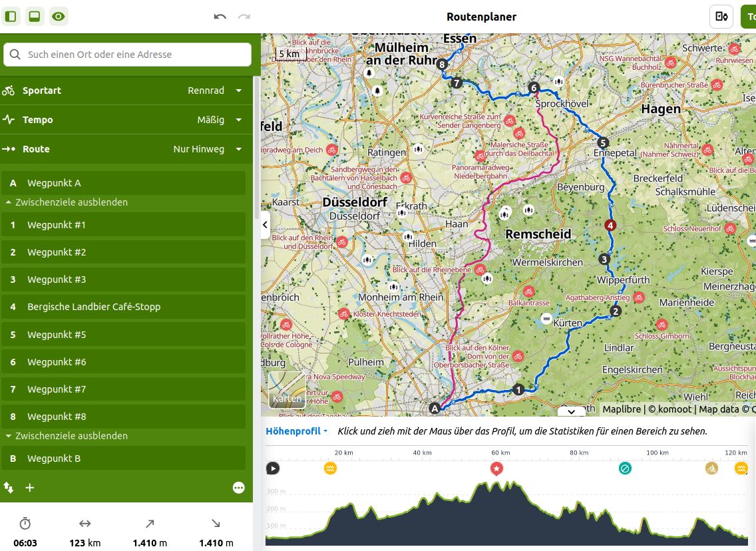Click the teal restricted-segment icon on profile
Viewport: 756px width, 551px height.
625,468
